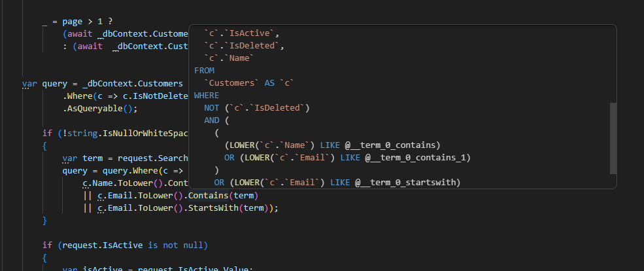This screenshot has width=644, height=271.
Task: Click 'AND (' line in SQL popup
Action: (217, 120)
